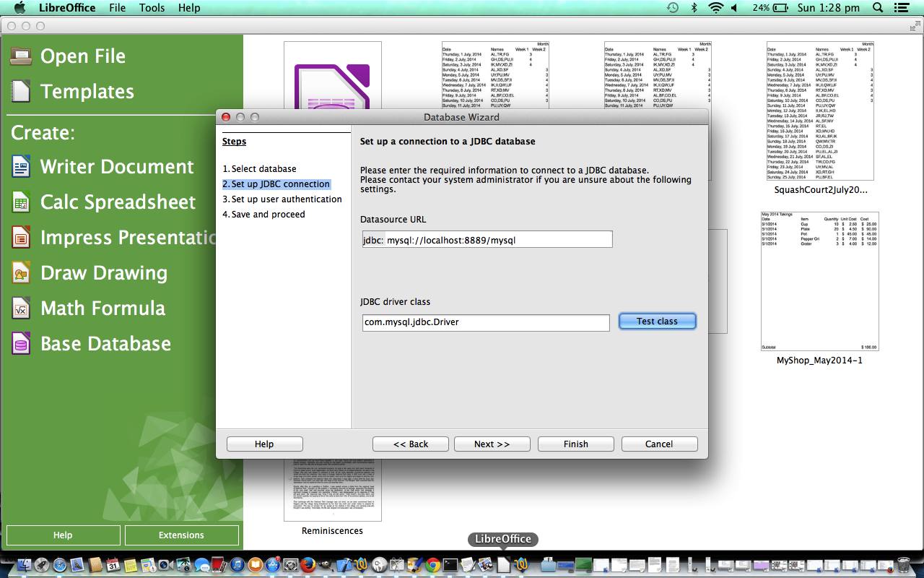Select step 1 Select database
The image size is (924, 578).
[259, 169]
